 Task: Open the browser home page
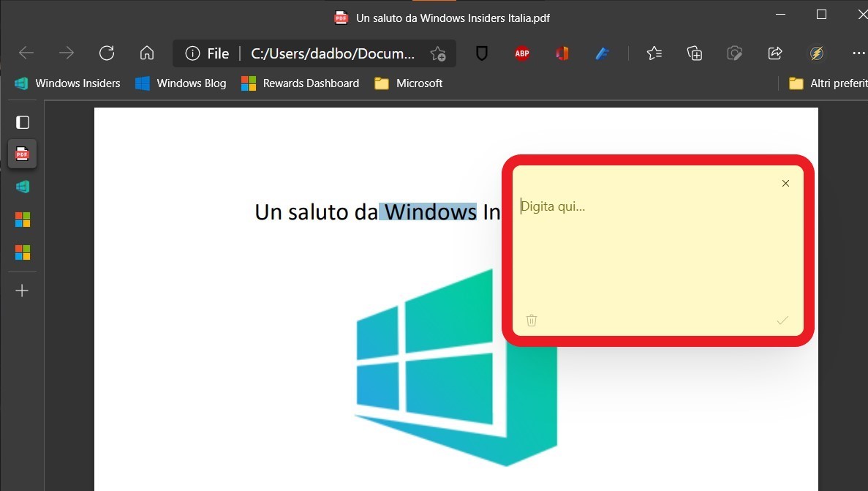pyautogui.click(x=147, y=53)
